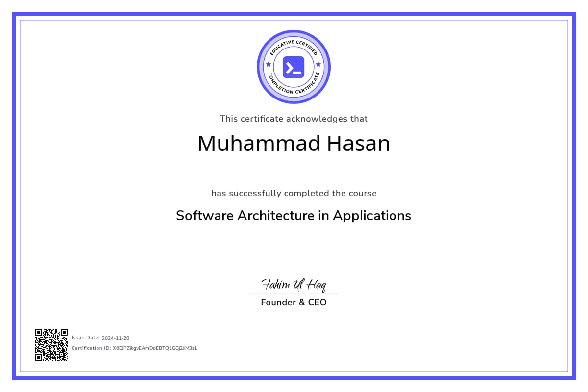
Task: Click 'has successfully completed the course' line
Action: click(x=294, y=193)
